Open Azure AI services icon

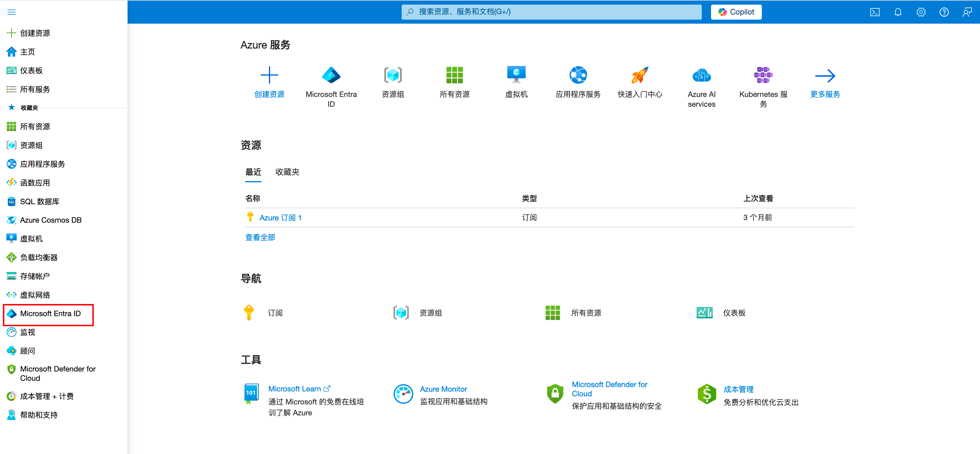[701, 75]
